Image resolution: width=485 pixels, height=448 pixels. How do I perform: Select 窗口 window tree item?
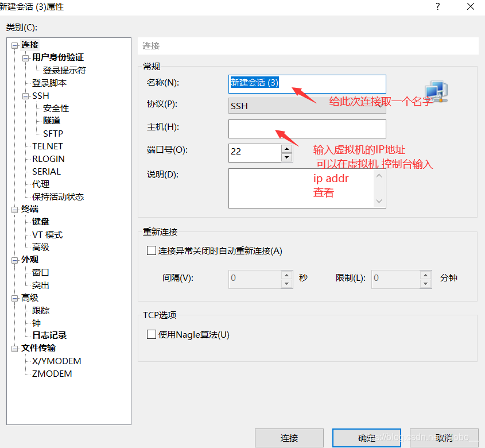(x=41, y=272)
